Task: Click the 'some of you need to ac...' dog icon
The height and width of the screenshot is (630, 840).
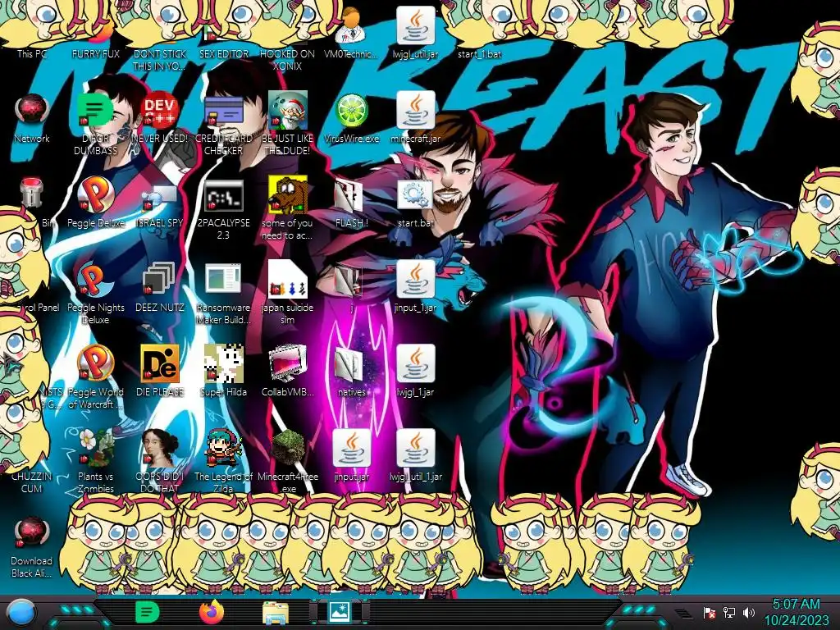Action: [x=288, y=195]
